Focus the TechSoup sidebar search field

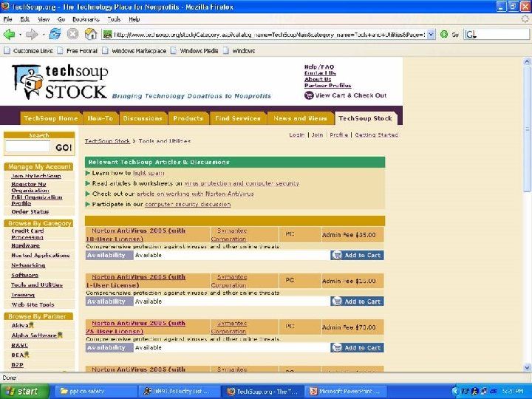point(28,146)
